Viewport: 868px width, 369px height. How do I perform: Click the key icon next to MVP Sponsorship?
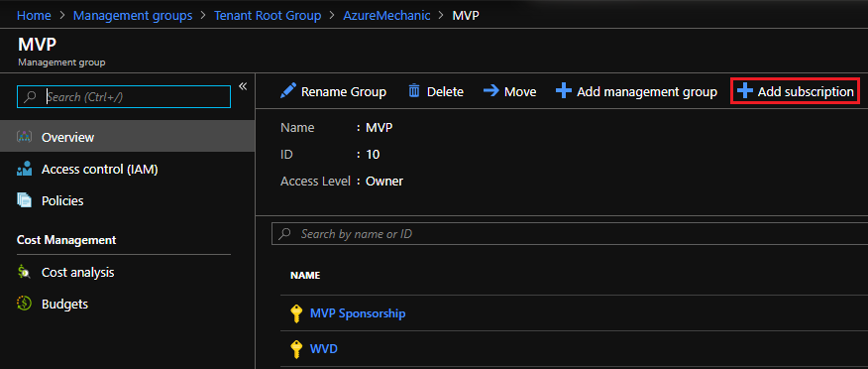point(296,313)
